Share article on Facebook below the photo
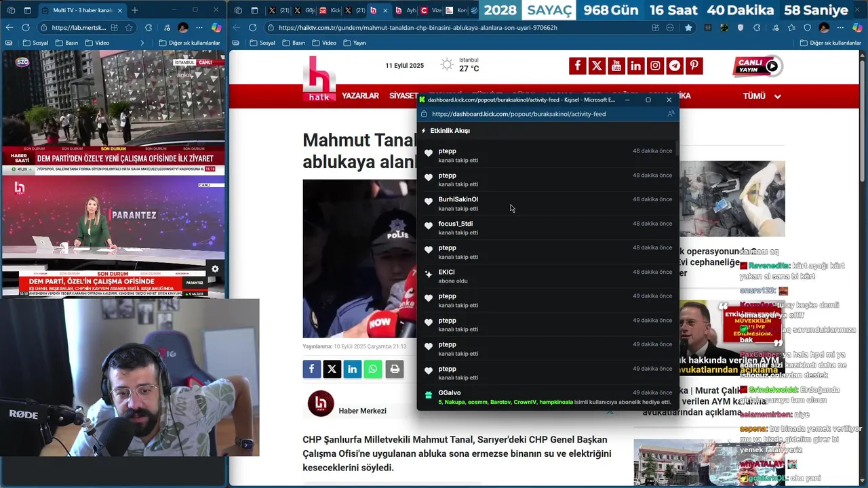The image size is (868, 488). tap(311, 369)
